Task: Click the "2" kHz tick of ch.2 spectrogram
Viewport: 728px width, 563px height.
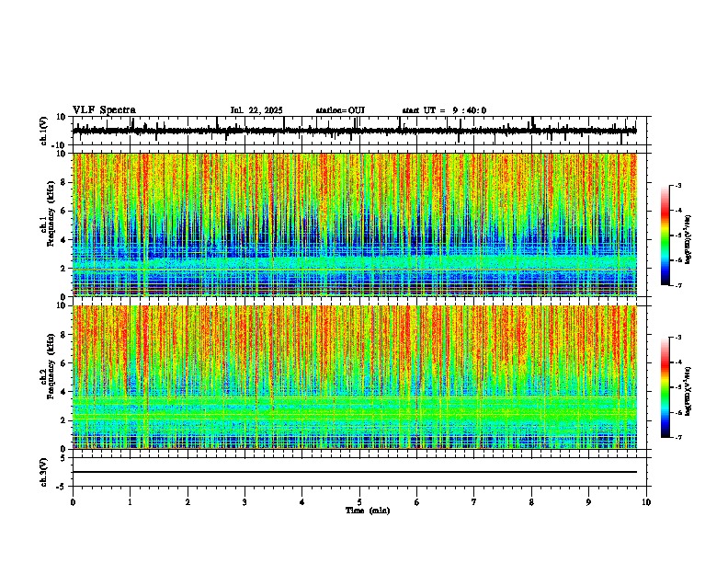Action: (x=63, y=420)
